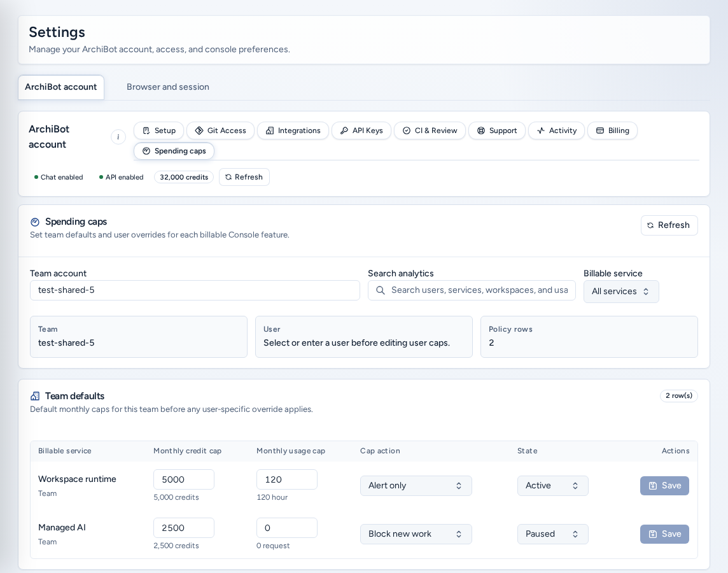Open the All services dropdown
The width and height of the screenshot is (728, 573).
pyautogui.click(x=620, y=292)
